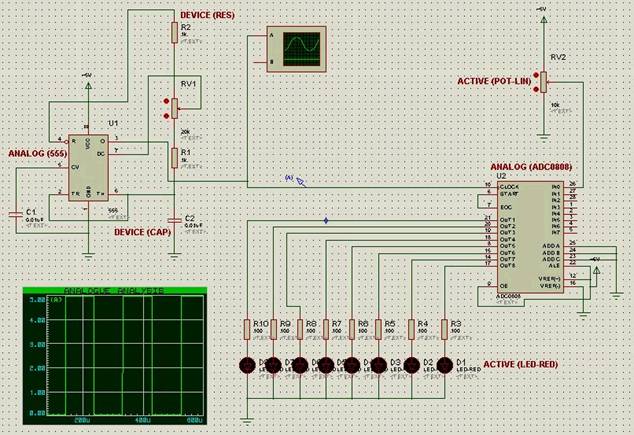The image size is (634, 435).
Task: Click the CLOCK pin label on the ADC0808
Action: click(x=509, y=187)
